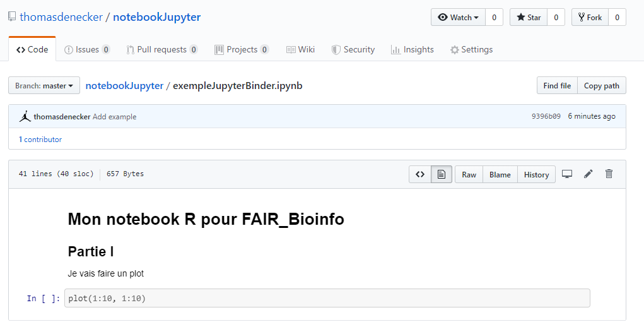The height and width of the screenshot is (334, 644).
Task: Click the plot(1:10, 1:10) code cell
Action: click(327, 298)
